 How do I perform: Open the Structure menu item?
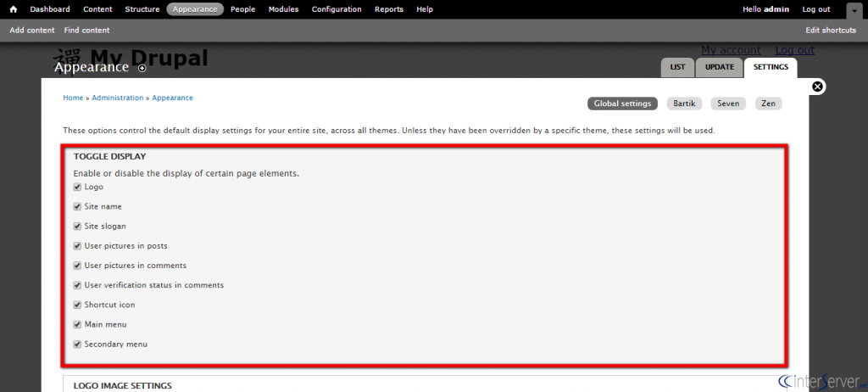142,9
